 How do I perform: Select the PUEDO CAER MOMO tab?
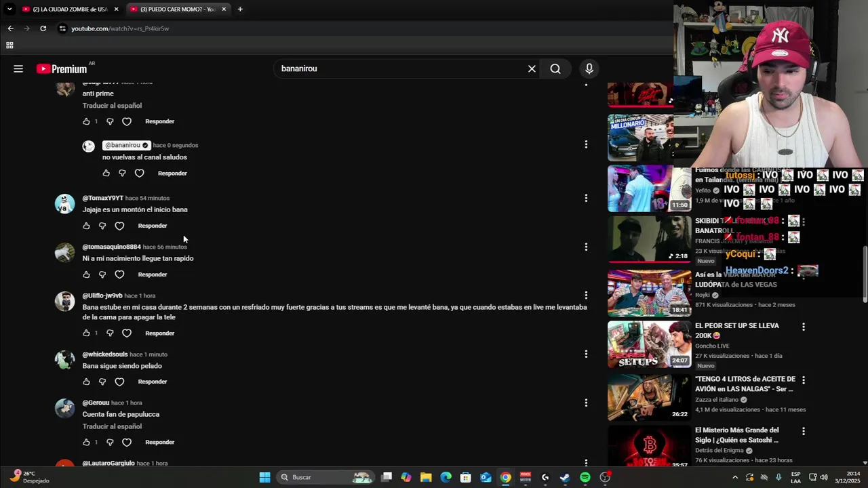click(178, 9)
